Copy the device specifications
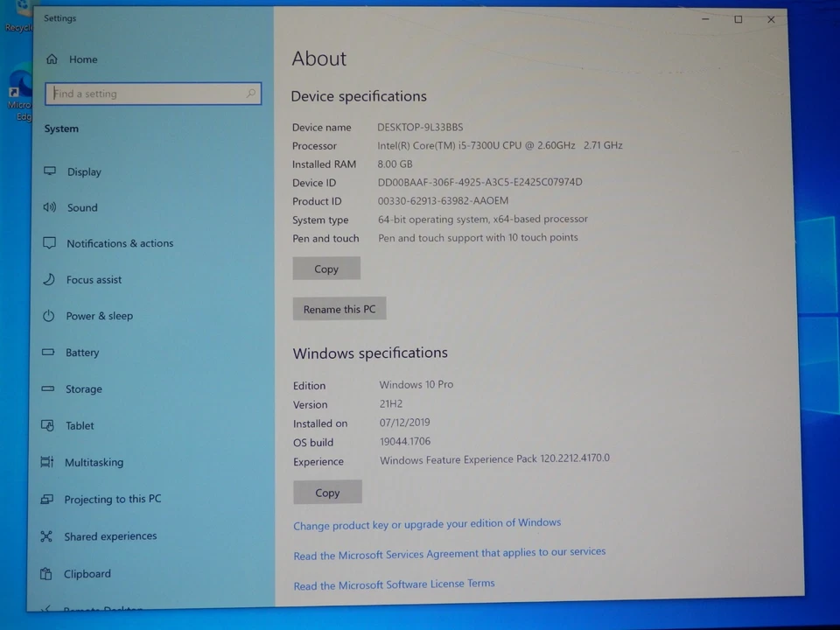 tap(325, 269)
